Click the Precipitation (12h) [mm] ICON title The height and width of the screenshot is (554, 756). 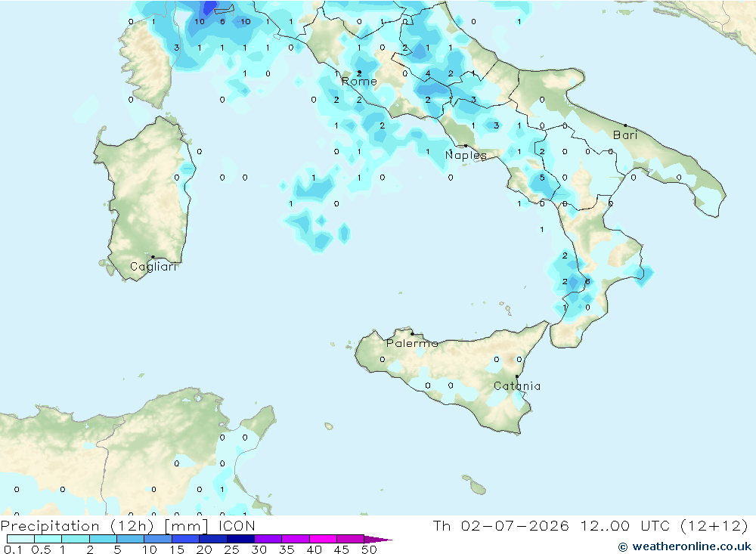pyautogui.click(x=128, y=525)
